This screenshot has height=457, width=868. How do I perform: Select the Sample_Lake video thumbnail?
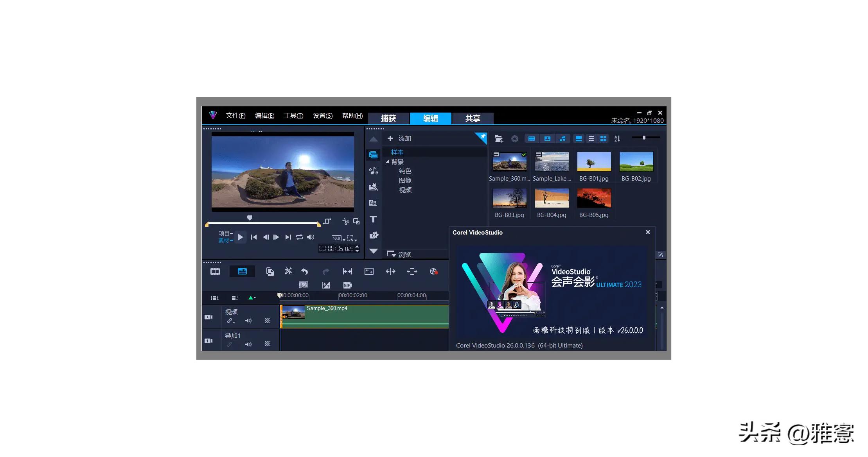point(552,161)
